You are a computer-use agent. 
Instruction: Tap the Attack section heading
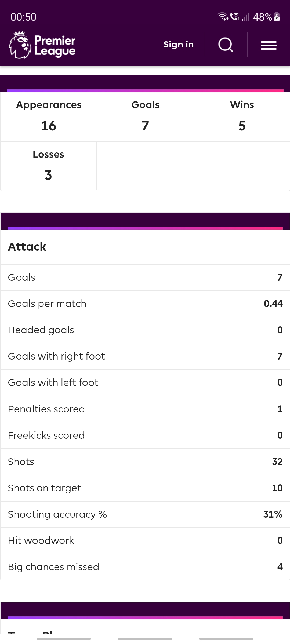(27, 247)
